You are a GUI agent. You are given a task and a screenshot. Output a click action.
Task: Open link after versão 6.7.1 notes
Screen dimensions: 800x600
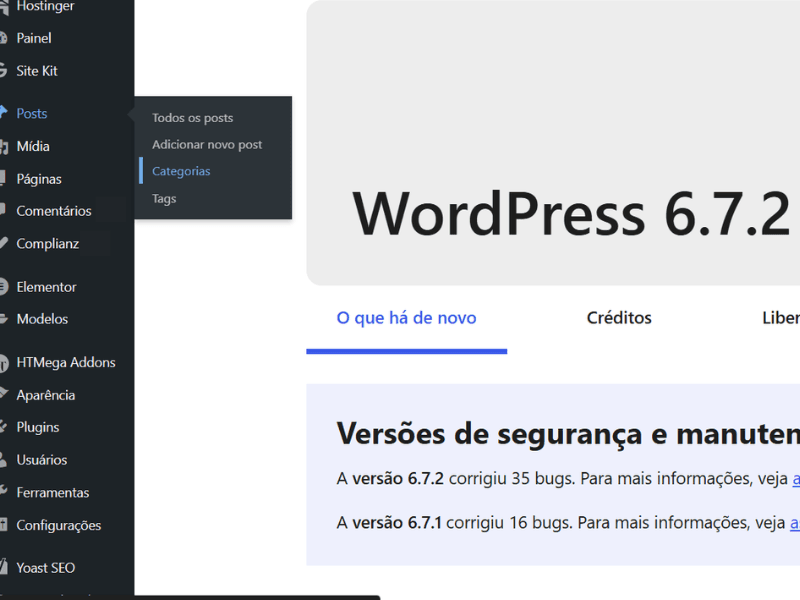pos(795,523)
